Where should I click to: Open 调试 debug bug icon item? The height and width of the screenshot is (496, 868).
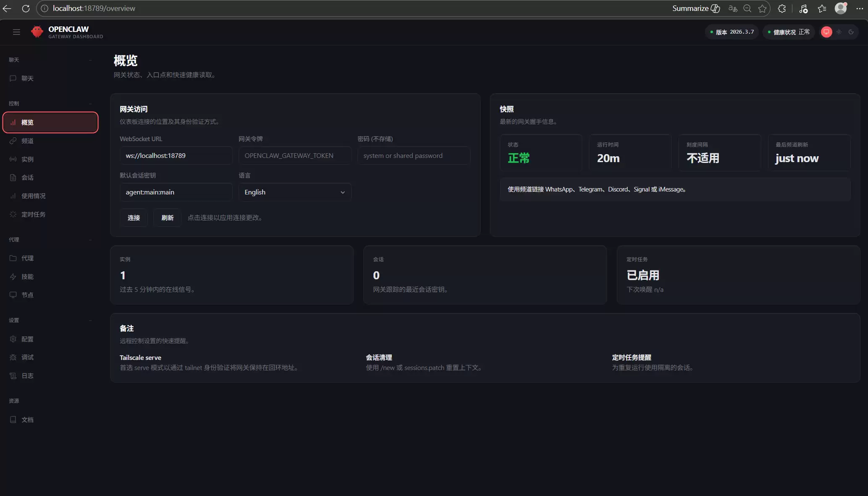(27, 357)
